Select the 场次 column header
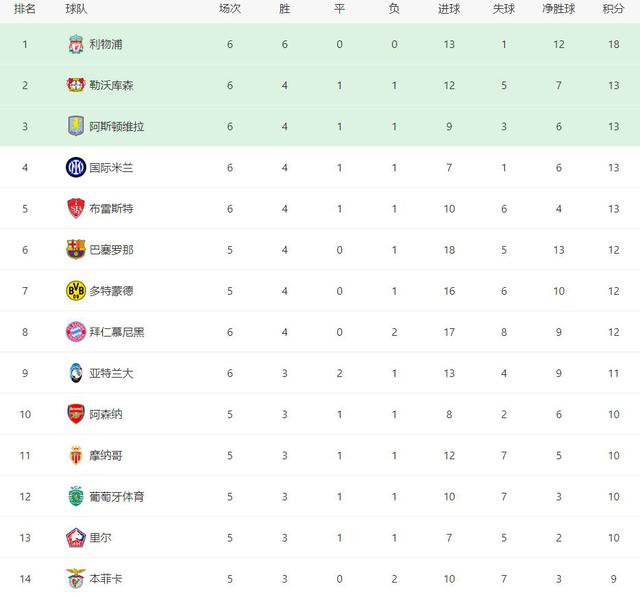640x597 pixels. (230, 9)
